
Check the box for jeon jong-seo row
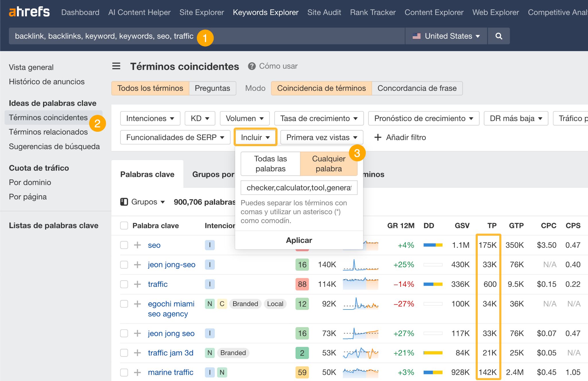pos(124,264)
